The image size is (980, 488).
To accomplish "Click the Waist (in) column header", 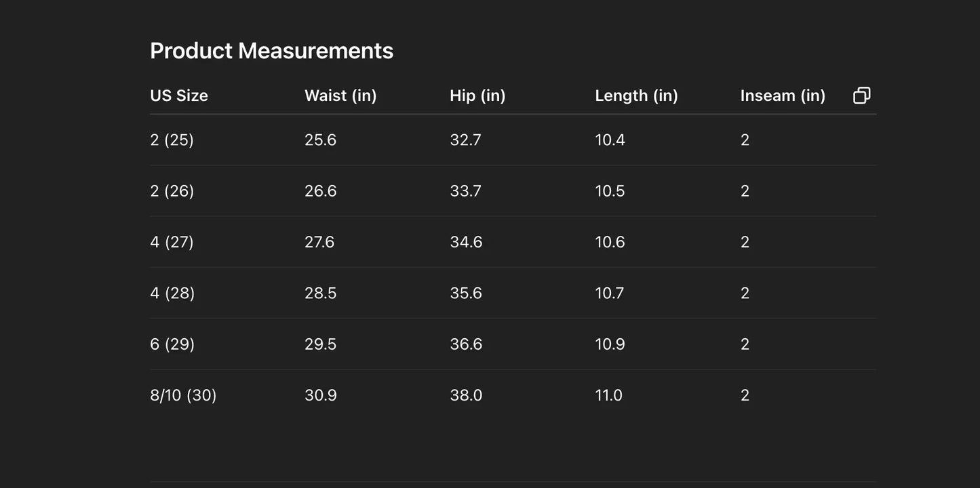I will pos(340,96).
